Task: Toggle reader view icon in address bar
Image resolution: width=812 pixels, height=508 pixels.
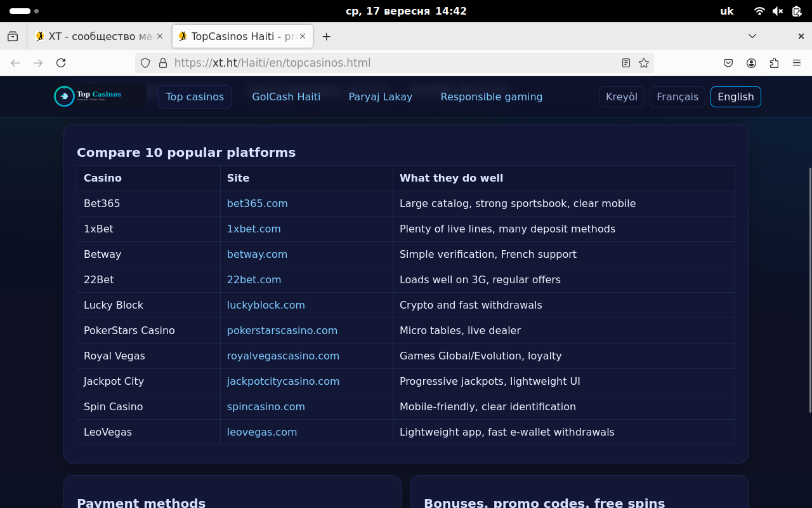Action: 626,63
